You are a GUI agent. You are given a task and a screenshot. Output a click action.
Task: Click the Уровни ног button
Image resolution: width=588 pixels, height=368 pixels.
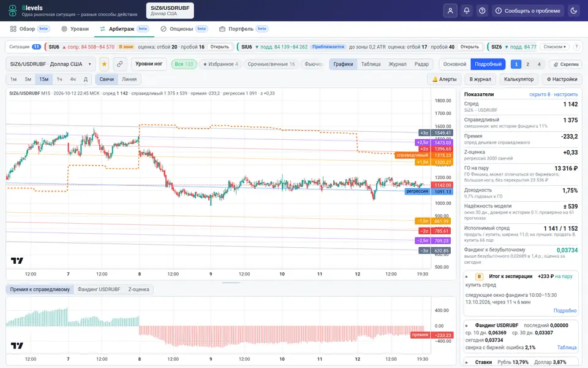point(149,64)
